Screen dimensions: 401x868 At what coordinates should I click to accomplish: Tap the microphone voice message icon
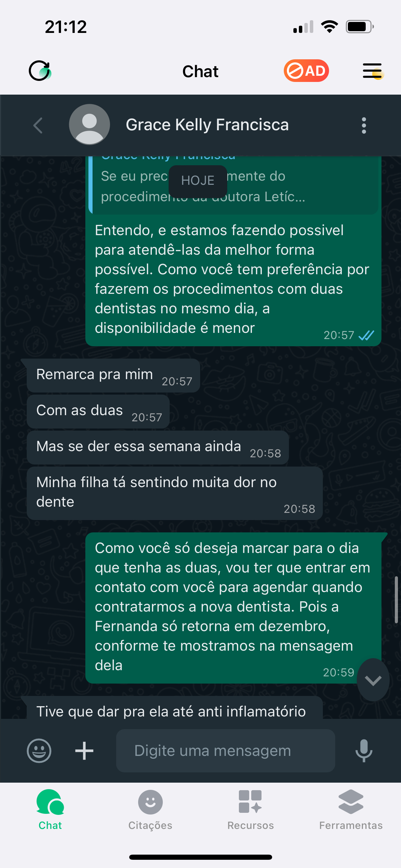pyautogui.click(x=364, y=750)
